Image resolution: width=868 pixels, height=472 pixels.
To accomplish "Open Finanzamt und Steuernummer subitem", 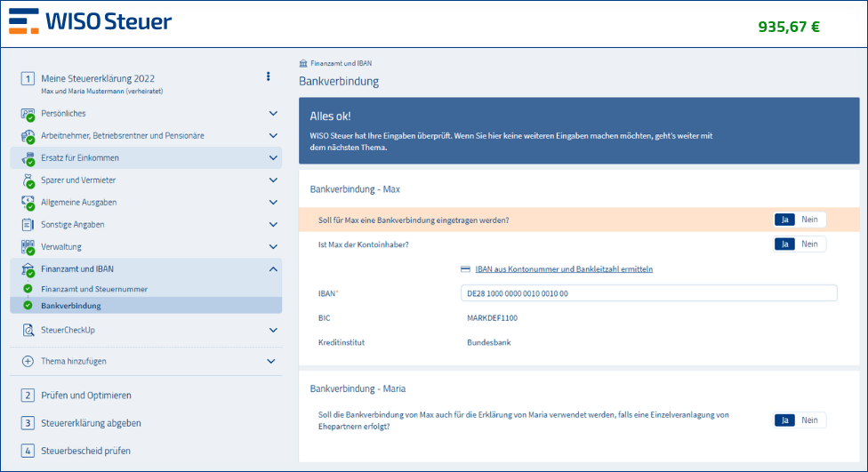I will (94, 289).
